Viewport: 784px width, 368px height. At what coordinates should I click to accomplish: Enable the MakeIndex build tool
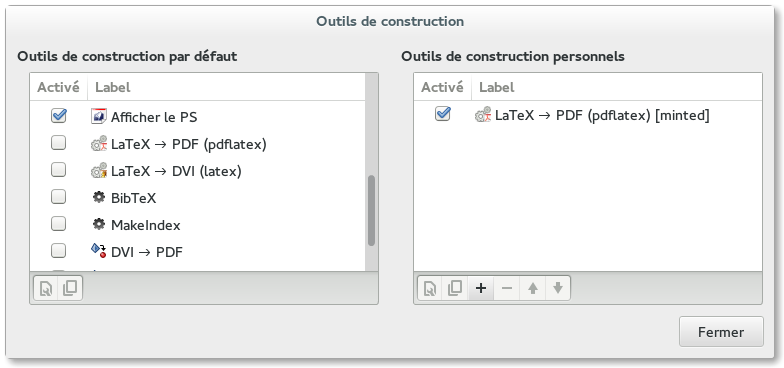tap(58, 224)
